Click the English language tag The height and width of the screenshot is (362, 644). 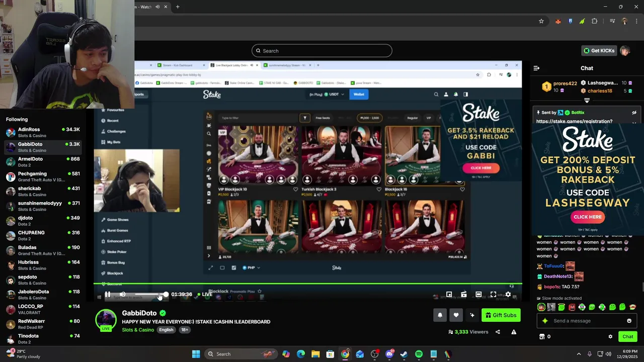166,330
